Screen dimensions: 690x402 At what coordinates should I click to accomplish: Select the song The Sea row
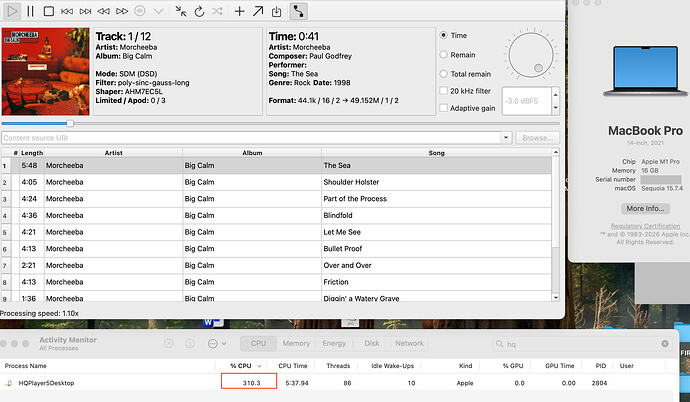[x=276, y=165]
